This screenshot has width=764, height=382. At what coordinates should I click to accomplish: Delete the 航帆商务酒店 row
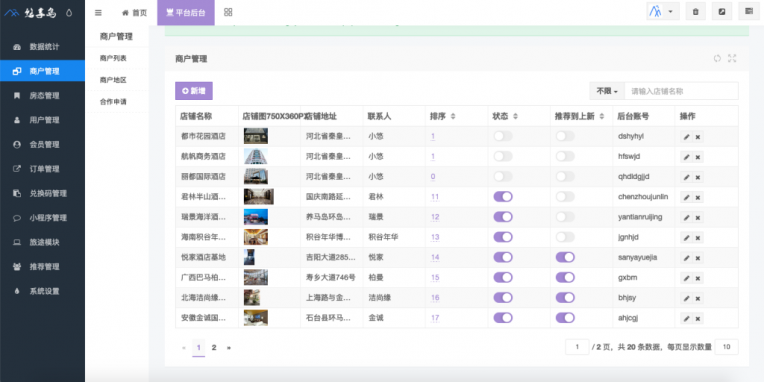point(698,157)
